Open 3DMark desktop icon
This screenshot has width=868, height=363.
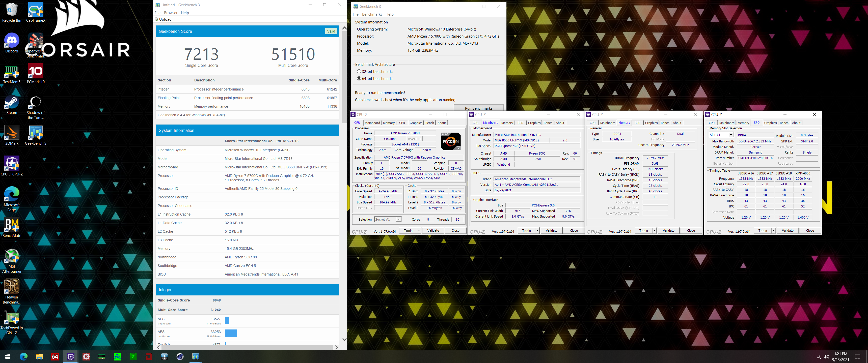[x=11, y=135]
